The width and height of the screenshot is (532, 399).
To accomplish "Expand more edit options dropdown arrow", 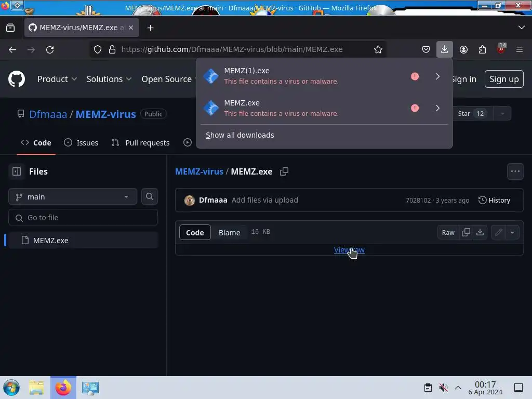I will click(512, 232).
